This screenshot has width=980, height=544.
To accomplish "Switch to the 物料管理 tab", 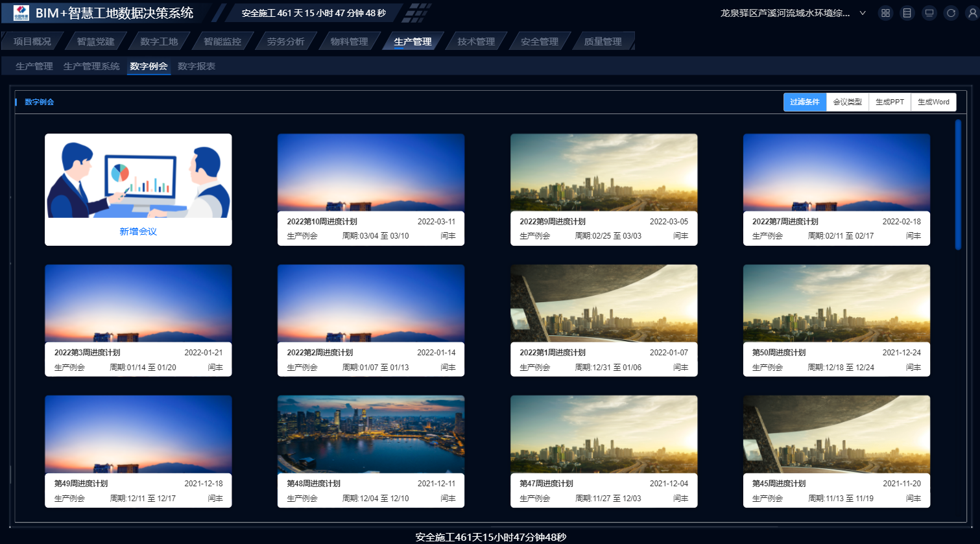I will pos(349,41).
